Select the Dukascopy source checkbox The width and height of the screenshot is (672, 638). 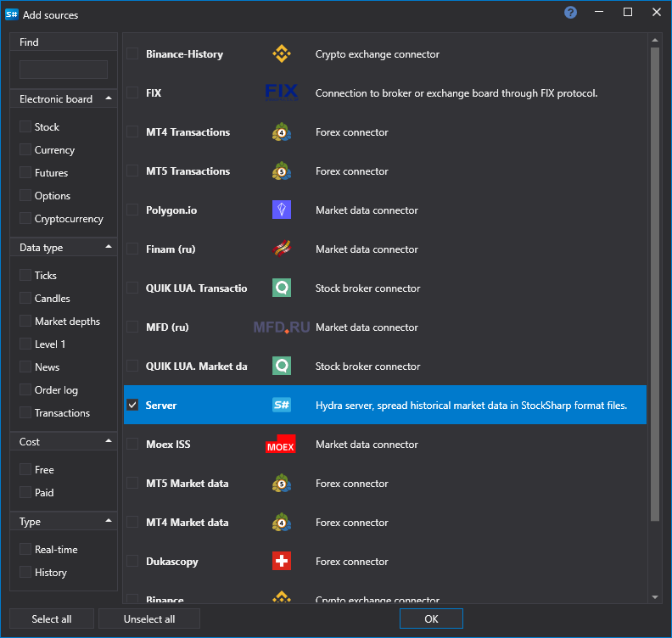[132, 561]
